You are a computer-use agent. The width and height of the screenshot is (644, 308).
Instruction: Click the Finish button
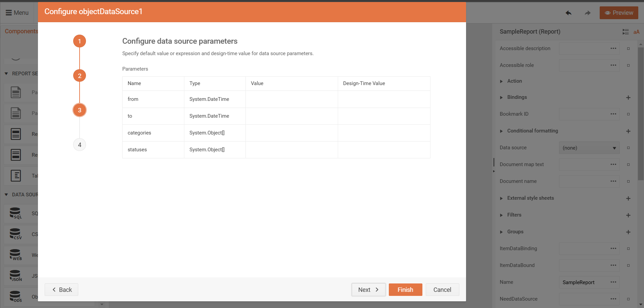(x=405, y=290)
